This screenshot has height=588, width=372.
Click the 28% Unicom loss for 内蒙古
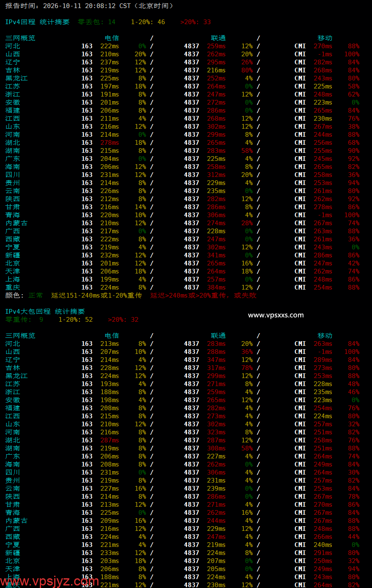click(247, 223)
